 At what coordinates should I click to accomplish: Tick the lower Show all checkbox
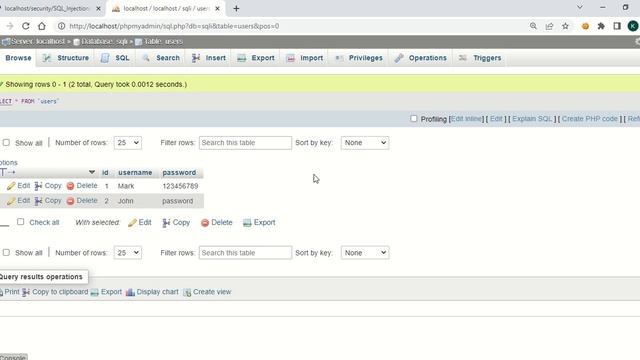(6, 253)
